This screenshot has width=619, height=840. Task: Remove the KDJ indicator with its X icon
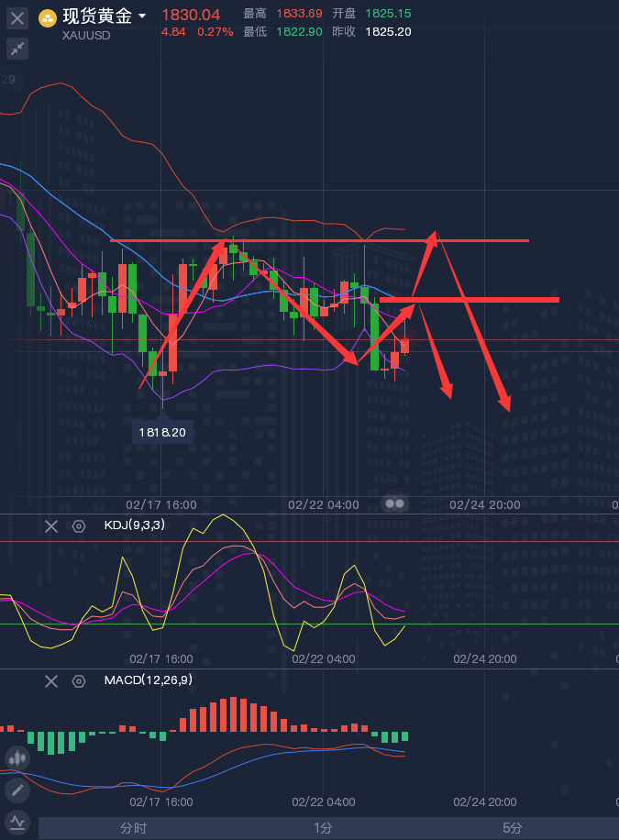tap(51, 526)
